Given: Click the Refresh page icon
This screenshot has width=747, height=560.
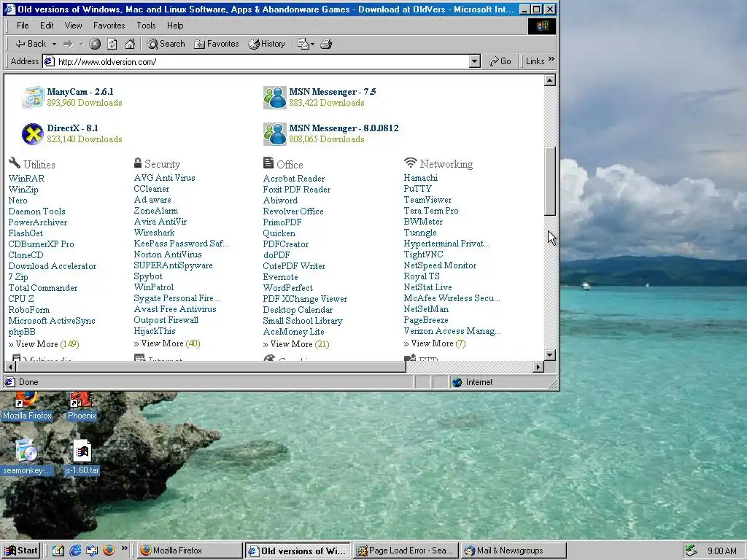Looking at the screenshot, I should tap(112, 44).
